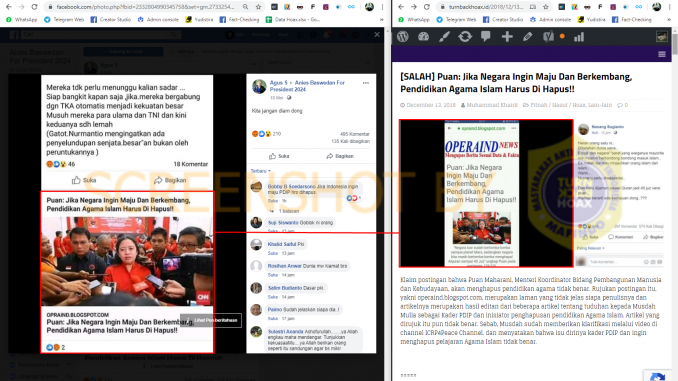Close the Facebook photo viewer
The height and width of the screenshot is (381, 678).
click(x=377, y=35)
